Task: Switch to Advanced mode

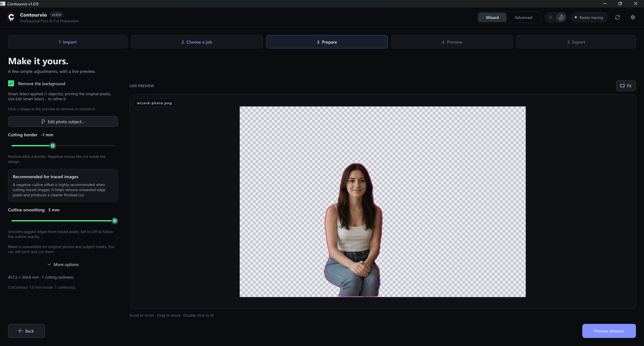Action: point(523,17)
